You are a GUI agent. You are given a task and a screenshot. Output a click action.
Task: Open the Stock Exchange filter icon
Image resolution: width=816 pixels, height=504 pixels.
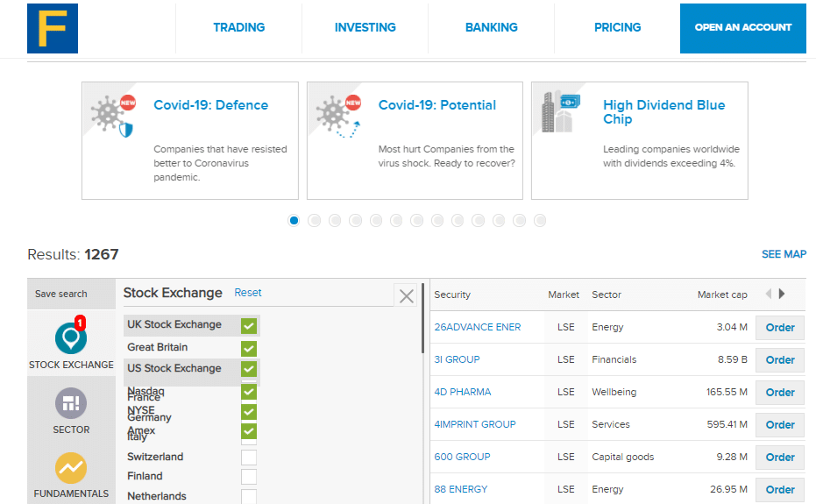coord(71,338)
